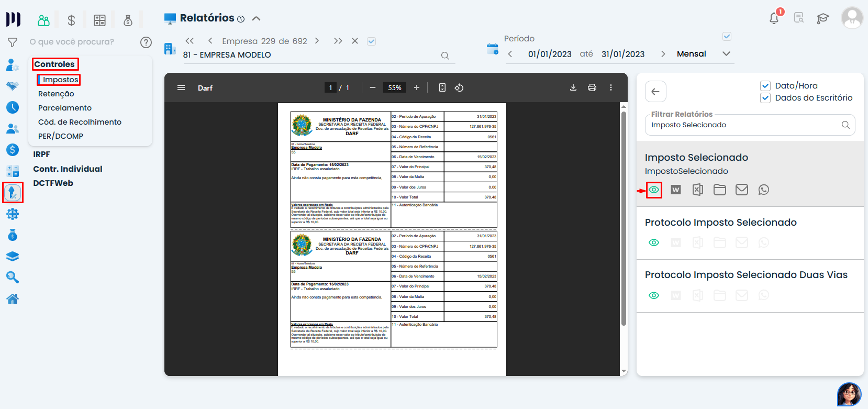Select PER/DCOMP menu item
868x409 pixels.
click(x=61, y=136)
